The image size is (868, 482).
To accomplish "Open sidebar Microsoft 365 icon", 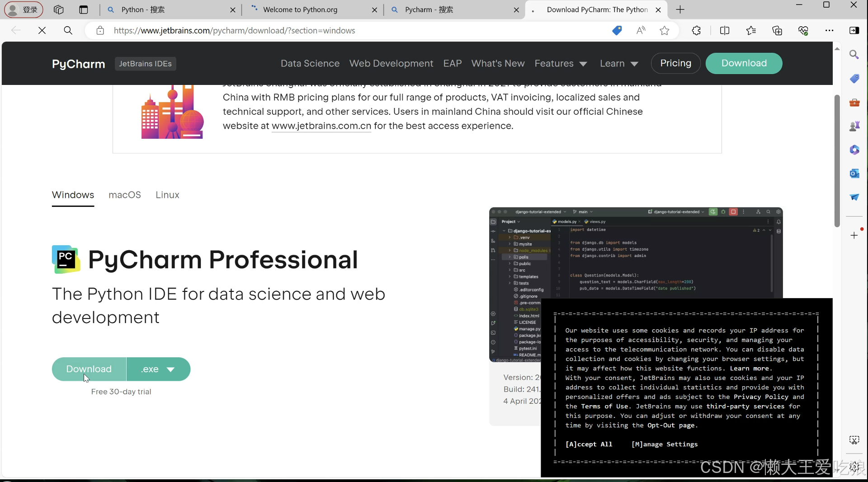I will click(854, 150).
